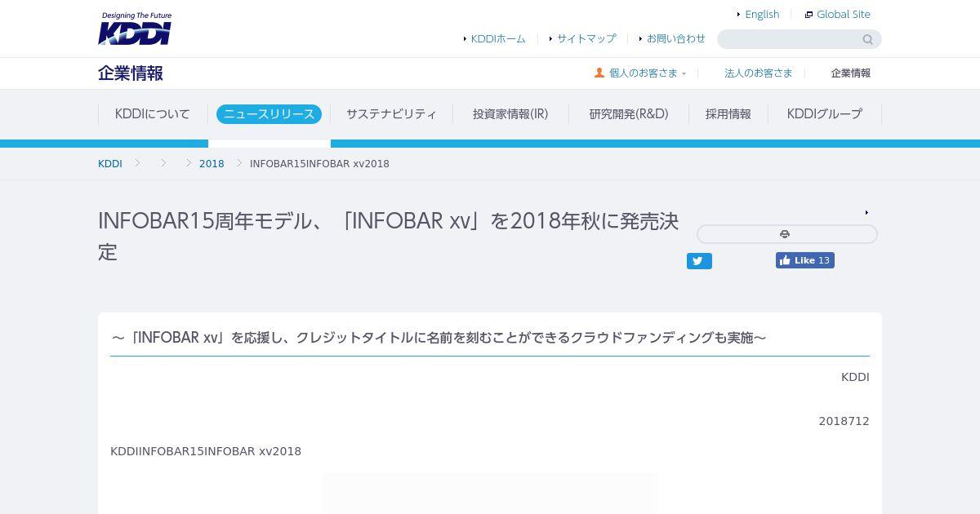This screenshot has width=980, height=514.
Task: Click the Global Site external link icon
Action: coord(809,15)
